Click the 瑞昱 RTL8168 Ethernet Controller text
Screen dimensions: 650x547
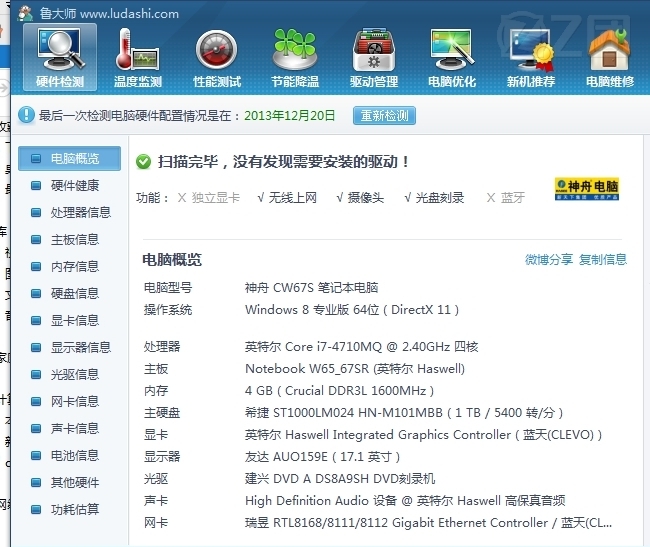(x=428, y=523)
